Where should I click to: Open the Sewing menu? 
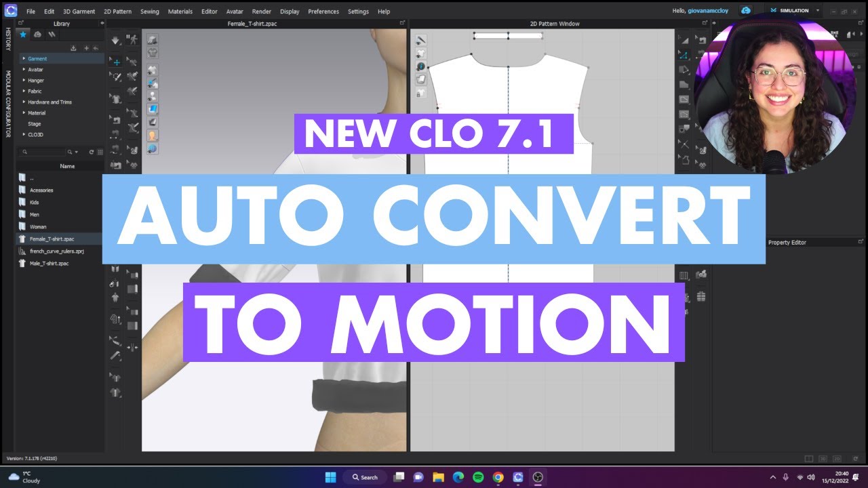(150, 12)
